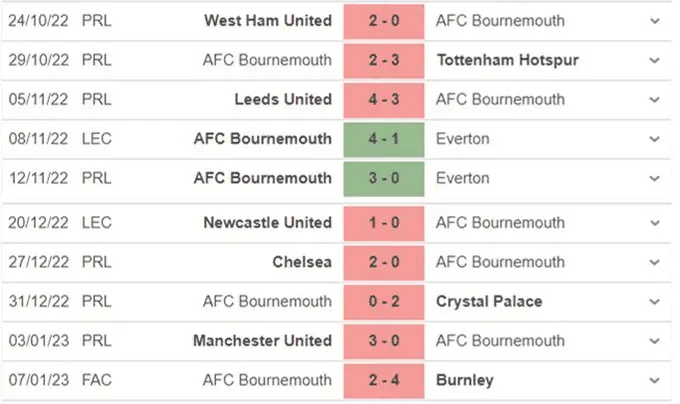Expand the Manchester United match chevron
This screenshot has width=680, height=404.
(x=654, y=341)
